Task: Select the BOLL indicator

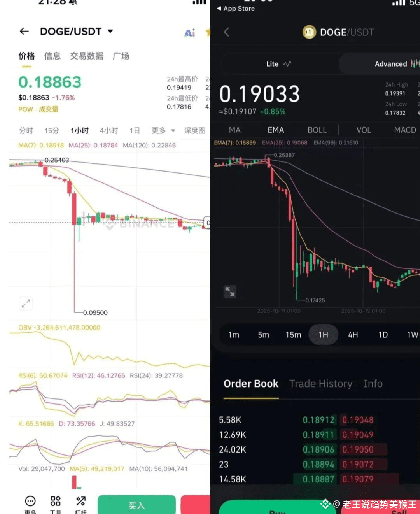Action: (x=317, y=130)
